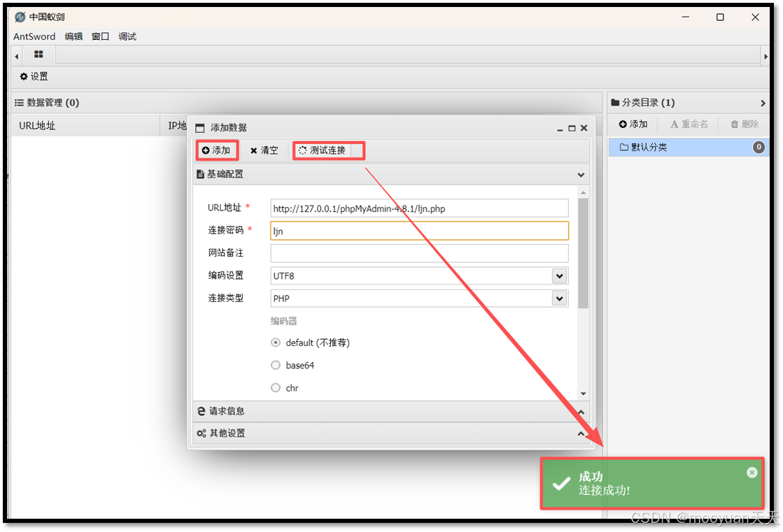Click the right tab-scroll arrow
The image size is (783, 532).
point(766,57)
